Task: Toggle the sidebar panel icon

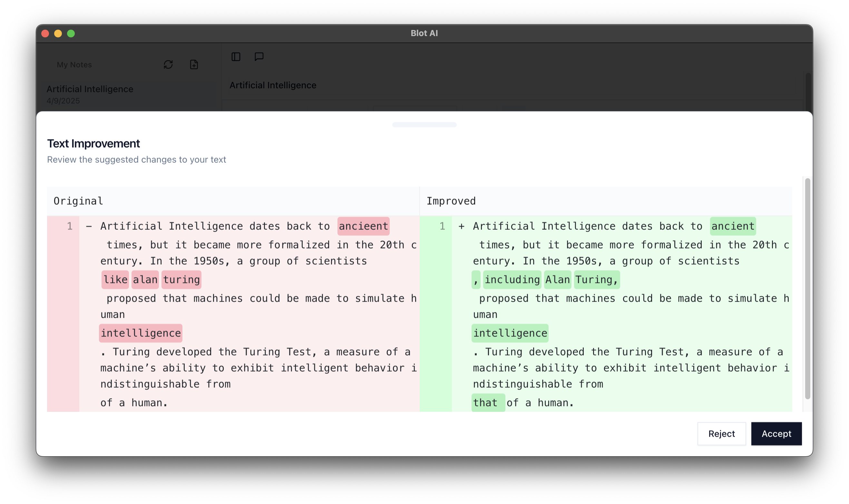Action: (x=236, y=57)
